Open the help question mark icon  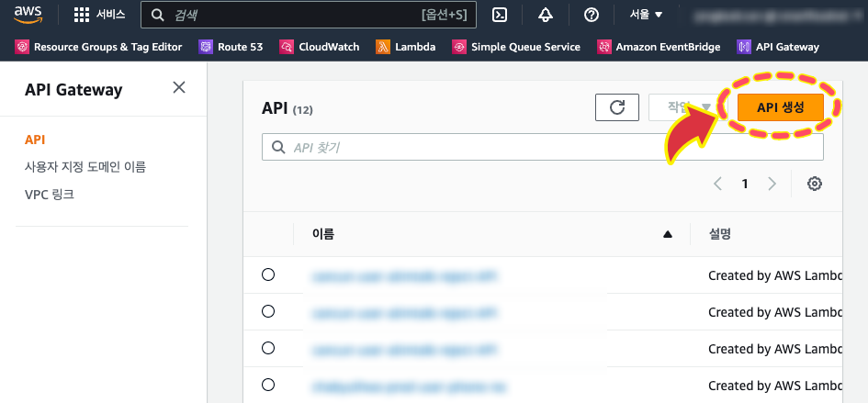pyautogui.click(x=592, y=15)
